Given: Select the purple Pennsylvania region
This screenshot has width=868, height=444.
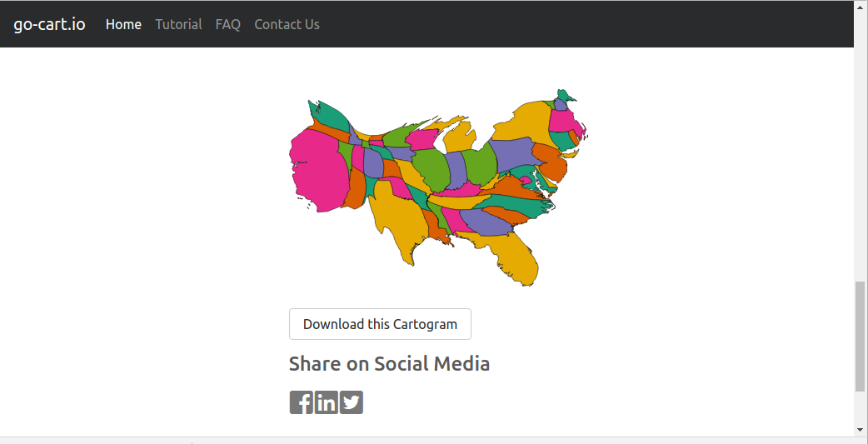Looking at the screenshot, I should [512, 153].
